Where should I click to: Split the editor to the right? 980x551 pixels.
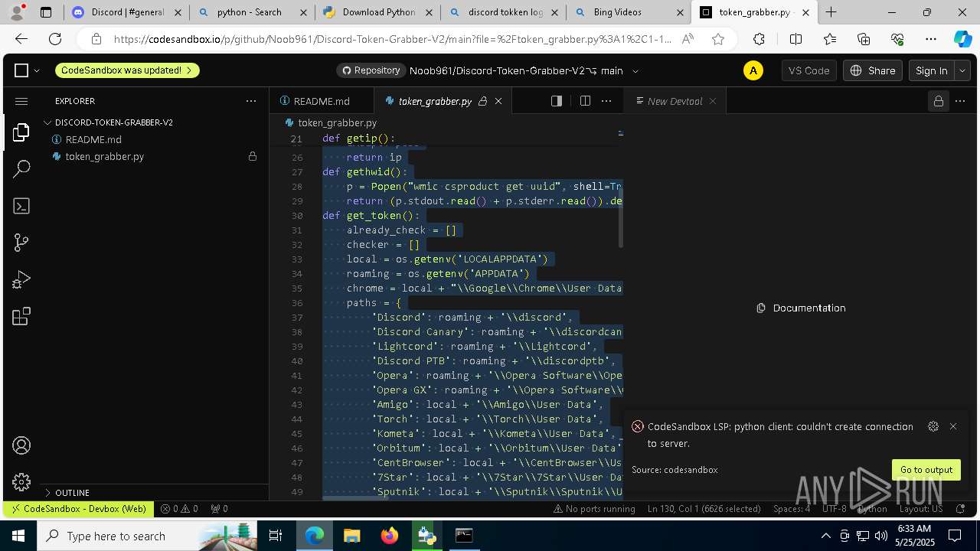[585, 101]
